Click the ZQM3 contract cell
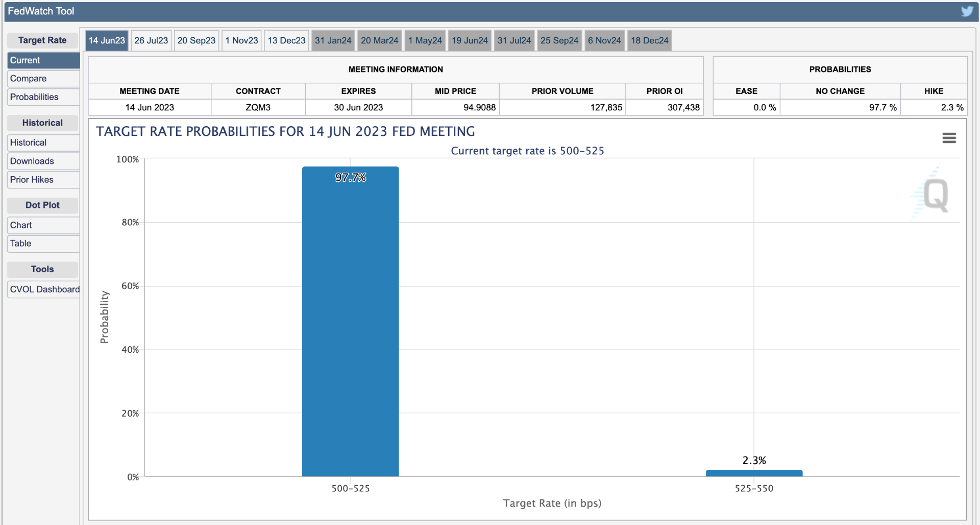This screenshot has width=980, height=525. 258,107
